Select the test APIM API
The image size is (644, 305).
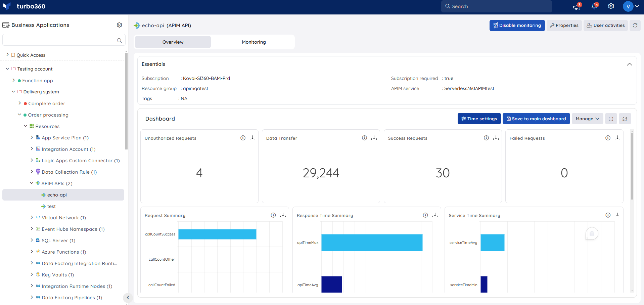51,206
